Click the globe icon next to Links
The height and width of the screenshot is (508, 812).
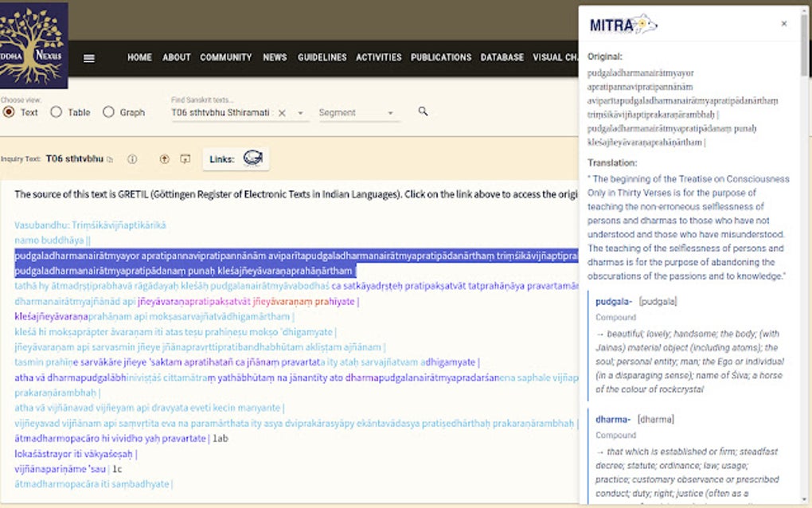point(253,158)
